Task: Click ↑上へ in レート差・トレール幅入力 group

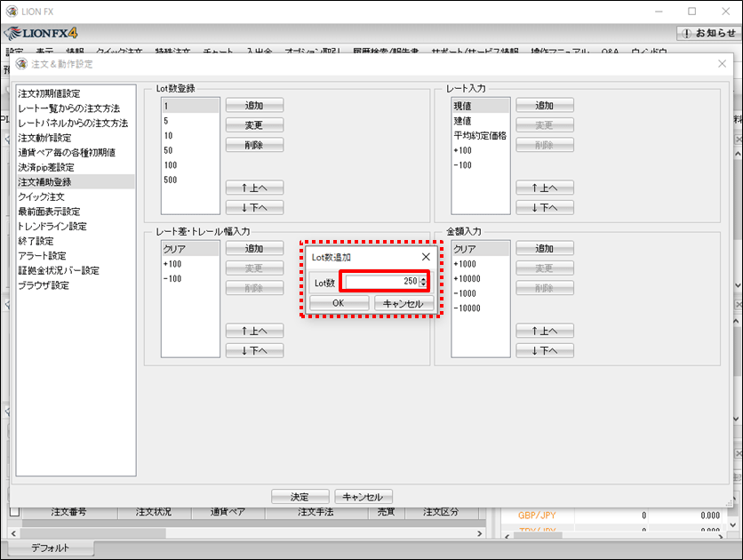Action: pyautogui.click(x=254, y=331)
